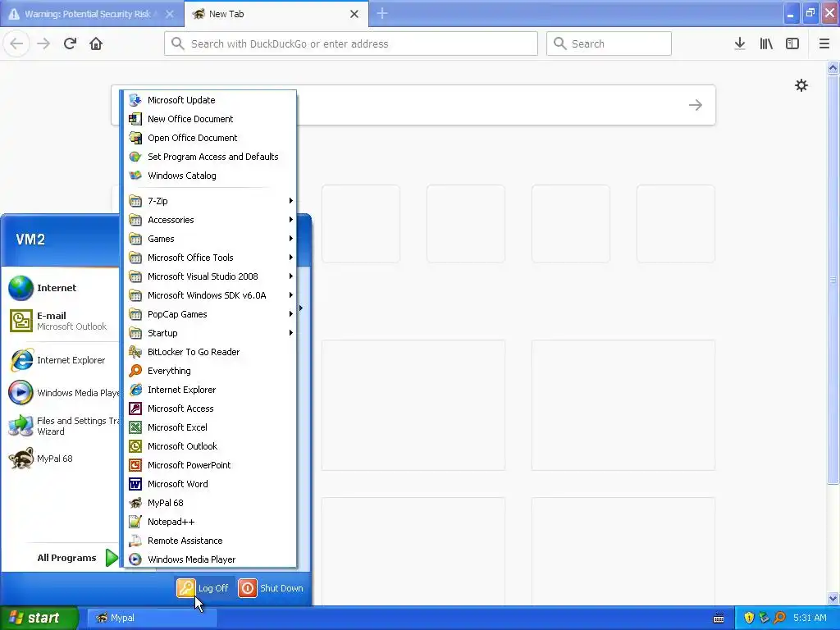Expand the Accessories submenu

click(209, 220)
